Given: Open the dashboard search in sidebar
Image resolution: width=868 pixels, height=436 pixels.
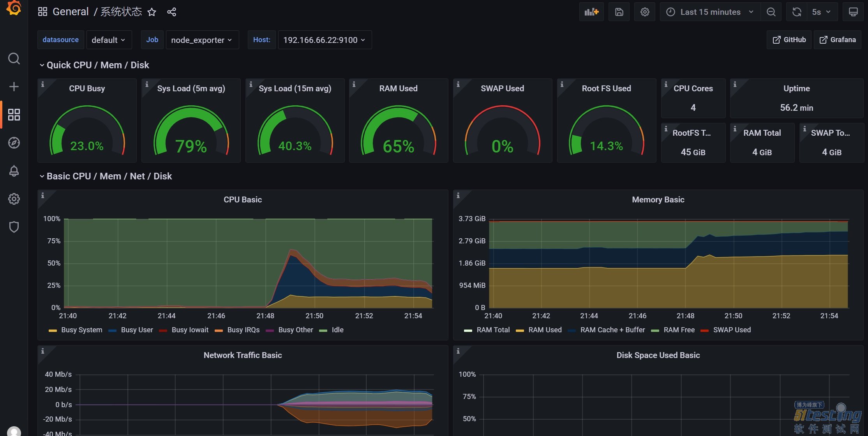Looking at the screenshot, I should (x=14, y=58).
